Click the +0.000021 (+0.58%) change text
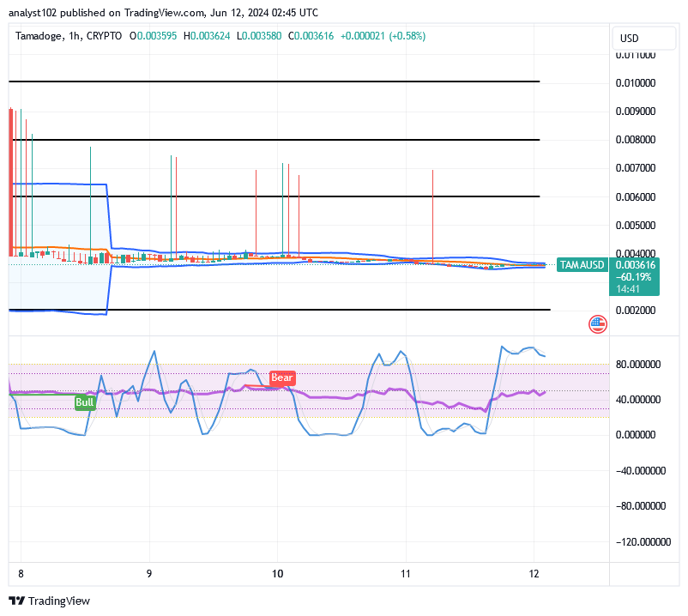This screenshot has height=616, width=688. (x=383, y=36)
